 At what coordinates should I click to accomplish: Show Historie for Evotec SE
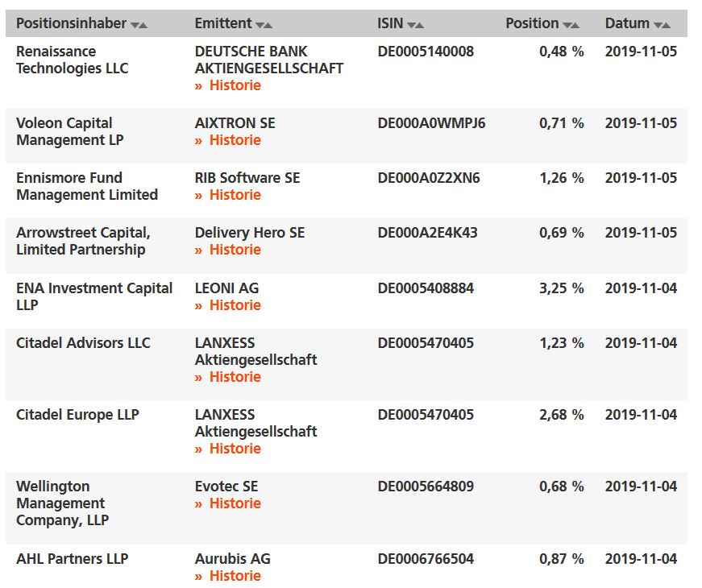click(235, 503)
